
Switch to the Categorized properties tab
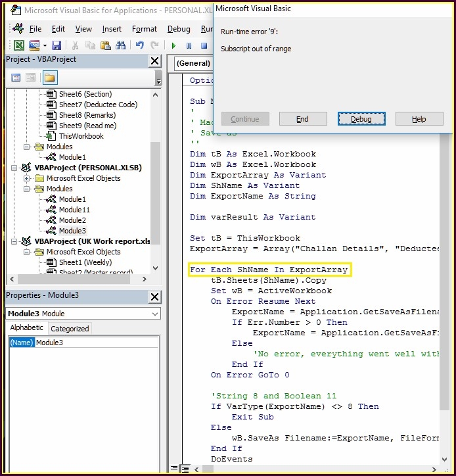[x=70, y=329]
